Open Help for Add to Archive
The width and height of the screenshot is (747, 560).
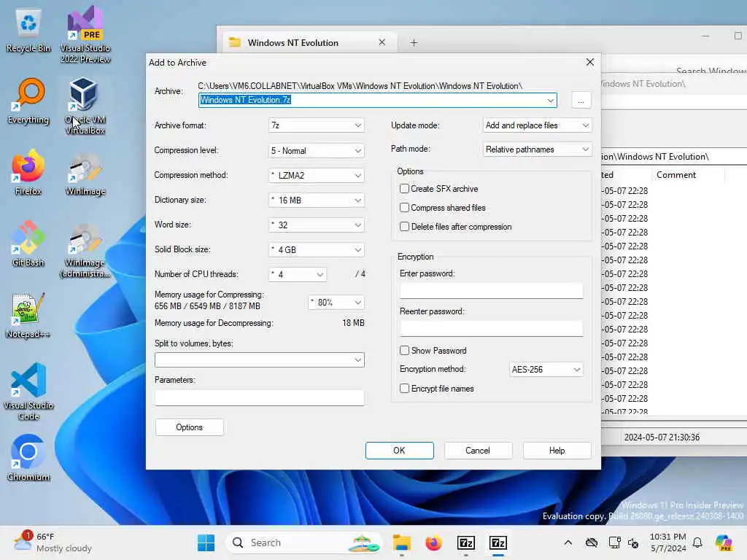point(557,451)
